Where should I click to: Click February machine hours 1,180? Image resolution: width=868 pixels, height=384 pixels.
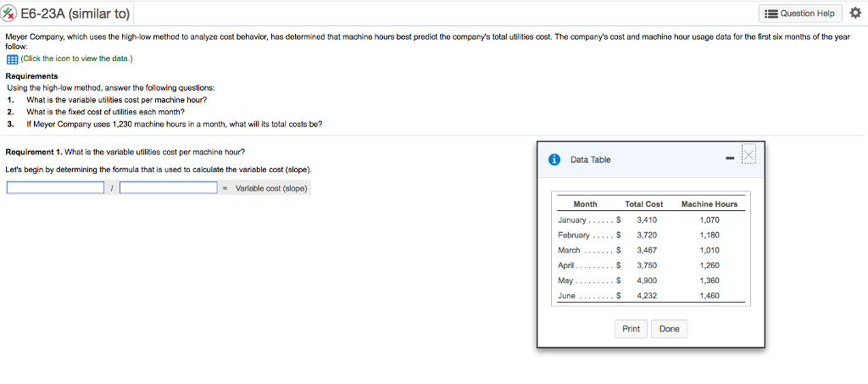pyautogui.click(x=709, y=235)
